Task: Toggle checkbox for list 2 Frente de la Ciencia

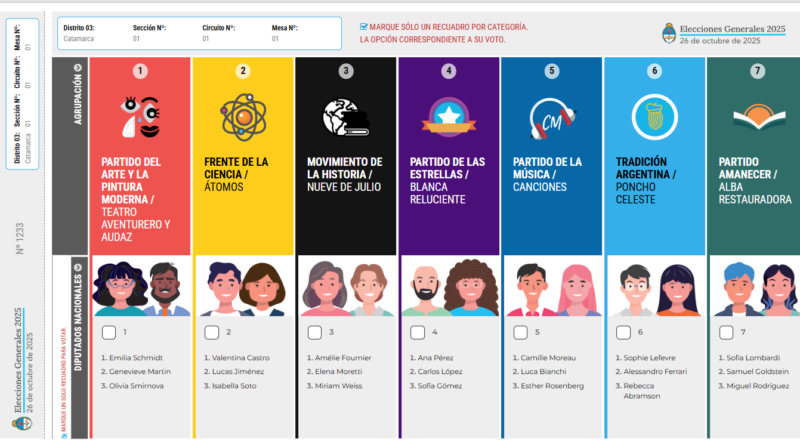Action: [x=212, y=332]
